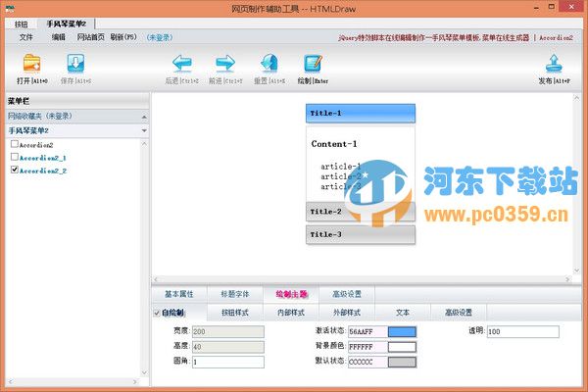The image size is (588, 392).
Task: Open a file with the 打开 icon
Action: click(x=32, y=64)
